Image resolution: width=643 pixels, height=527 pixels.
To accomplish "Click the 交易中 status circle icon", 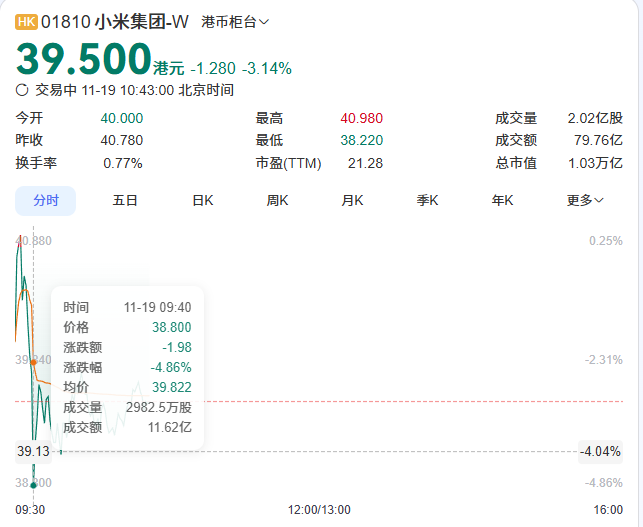I will tap(22, 90).
